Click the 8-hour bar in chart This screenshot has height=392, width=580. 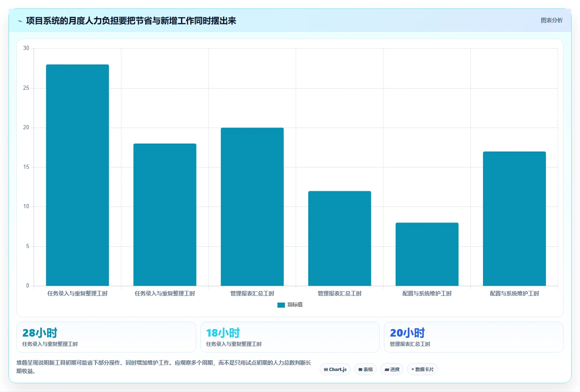pyautogui.click(x=427, y=254)
